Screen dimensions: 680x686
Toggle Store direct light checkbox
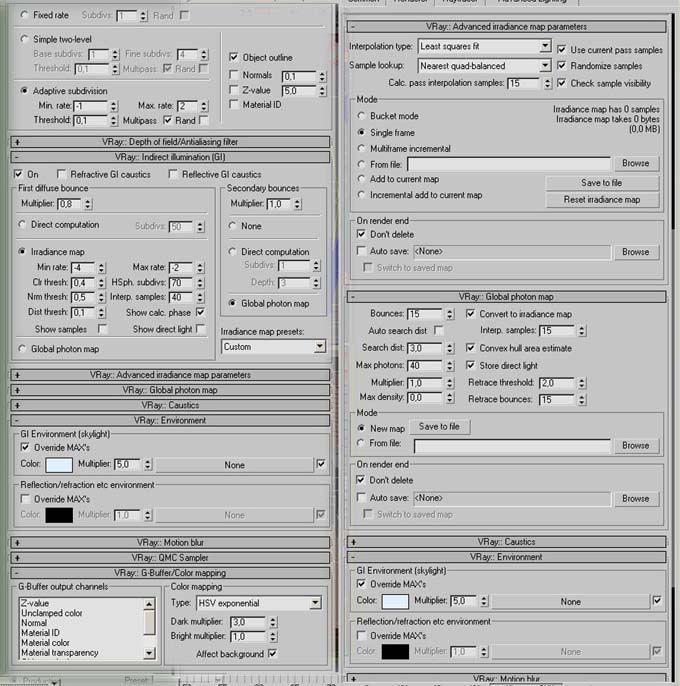coord(470,365)
